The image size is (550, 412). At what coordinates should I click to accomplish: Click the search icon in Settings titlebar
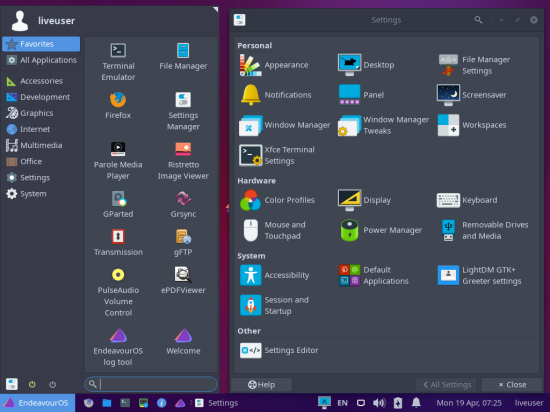pos(478,20)
